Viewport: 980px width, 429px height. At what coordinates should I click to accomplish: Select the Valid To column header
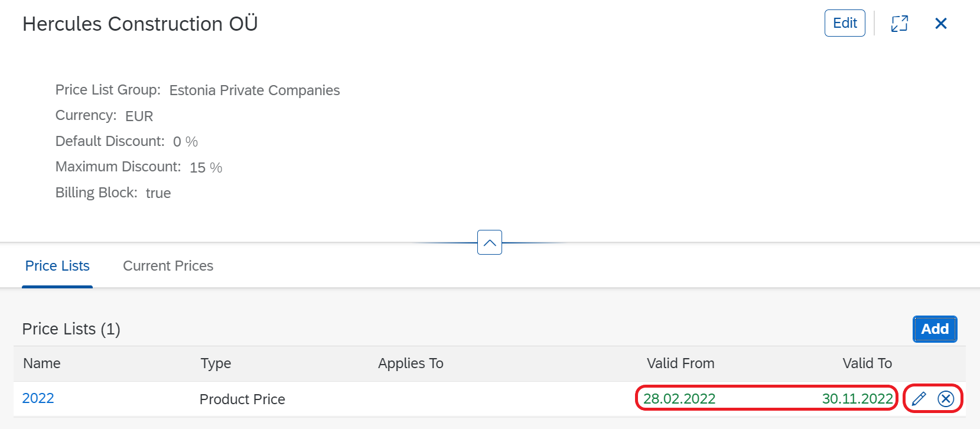click(x=867, y=363)
